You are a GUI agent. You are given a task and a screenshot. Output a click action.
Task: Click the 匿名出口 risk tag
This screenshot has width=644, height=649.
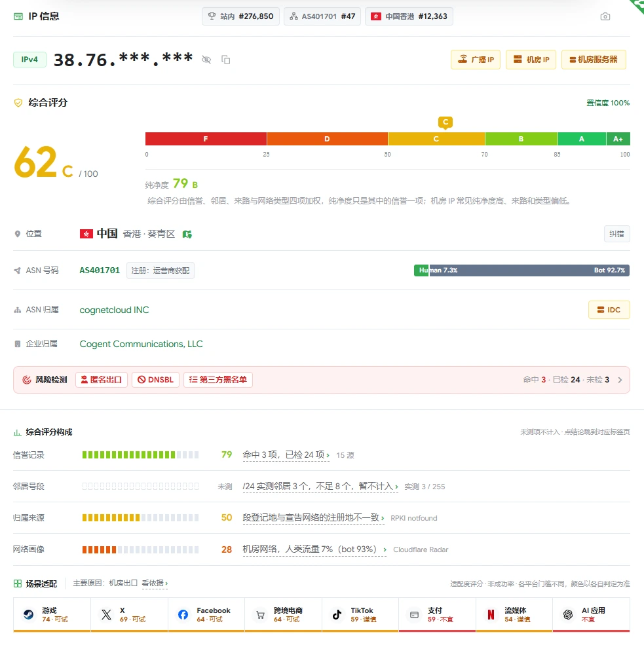tap(102, 380)
